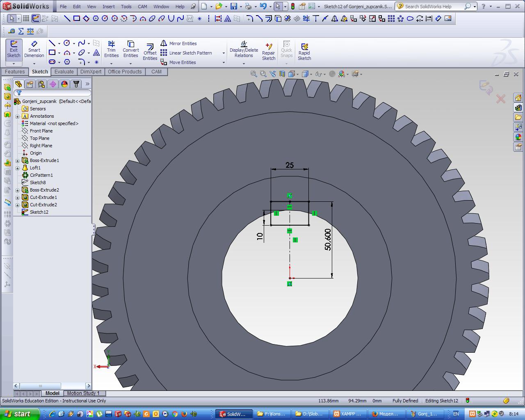This screenshot has width=525, height=420.
Task: Open Display/Delete Relations
Action: click(244, 50)
